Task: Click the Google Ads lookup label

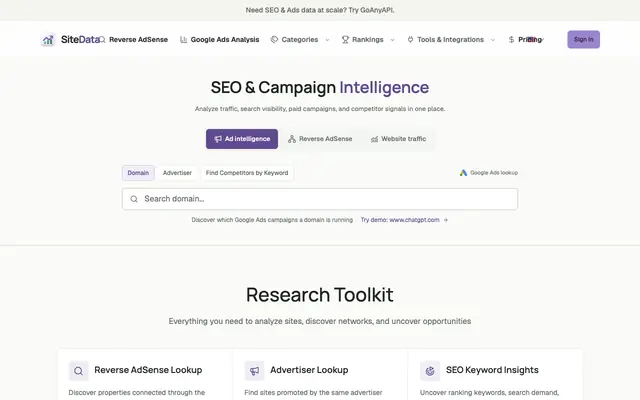Action: (x=494, y=173)
